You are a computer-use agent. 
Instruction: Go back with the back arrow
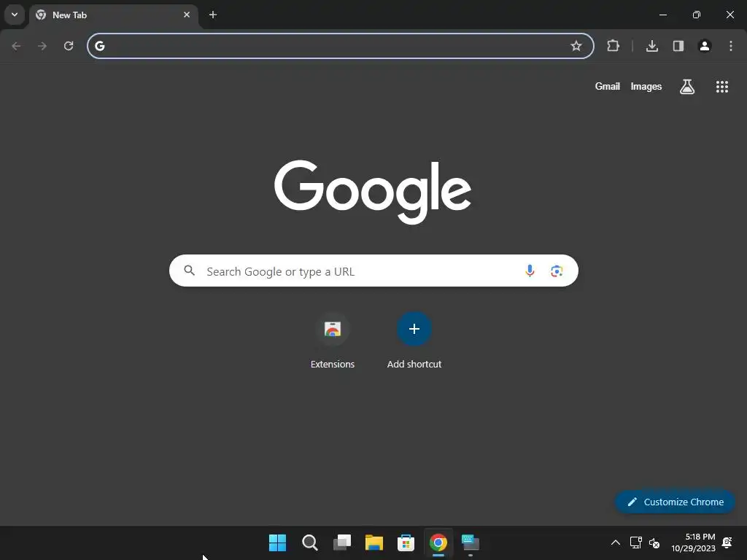(16, 46)
